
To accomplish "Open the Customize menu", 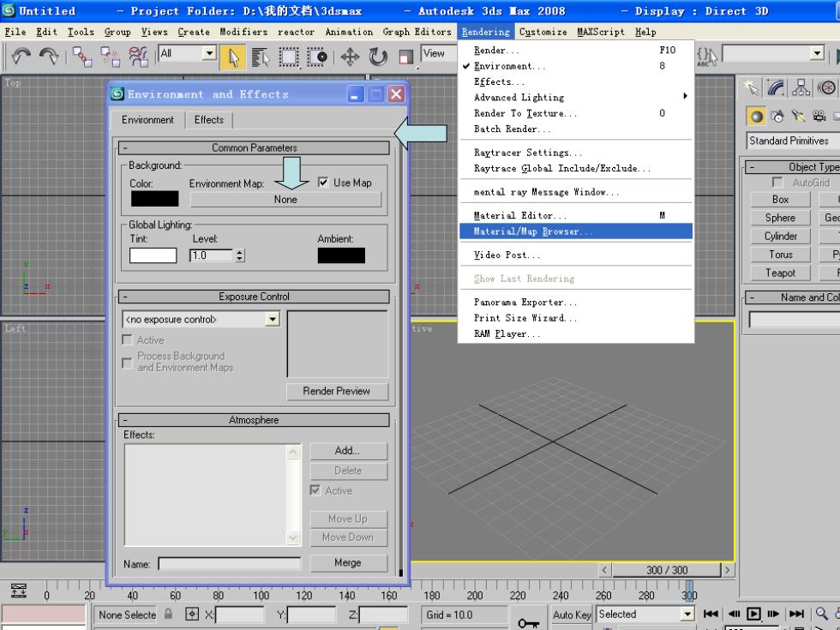I will (x=543, y=33).
